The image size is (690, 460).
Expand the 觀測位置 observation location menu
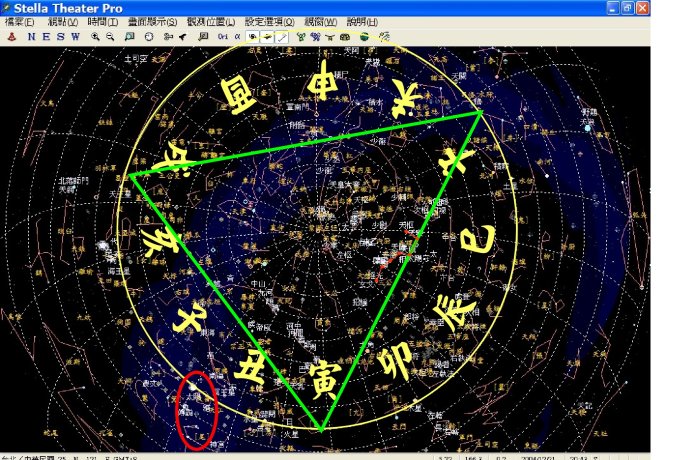pyautogui.click(x=210, y=22)
